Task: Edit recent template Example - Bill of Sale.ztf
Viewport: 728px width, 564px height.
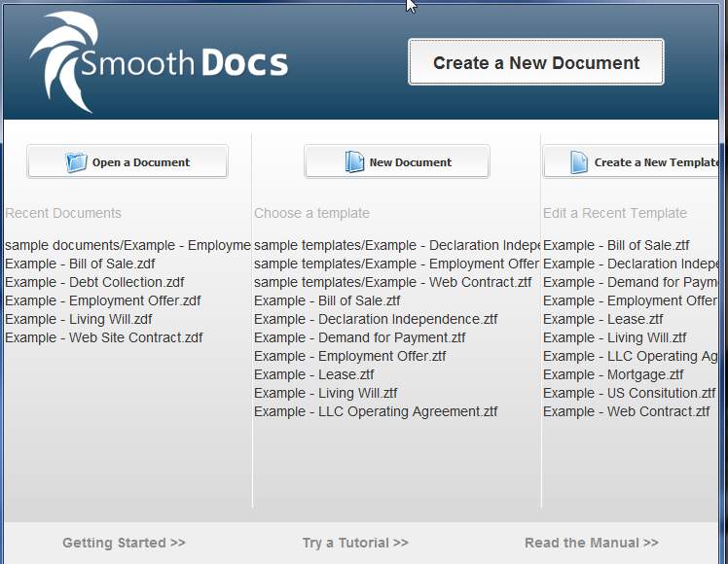Action: coord(617,245)
